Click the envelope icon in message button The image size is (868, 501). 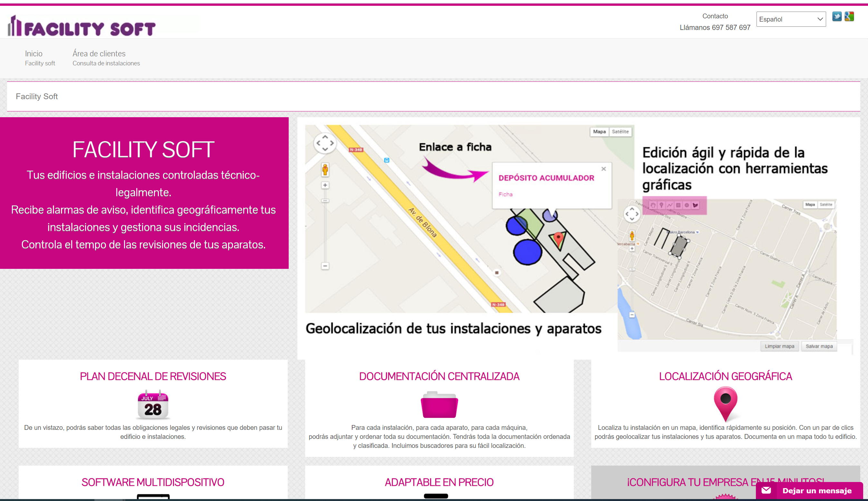(766, 490)
